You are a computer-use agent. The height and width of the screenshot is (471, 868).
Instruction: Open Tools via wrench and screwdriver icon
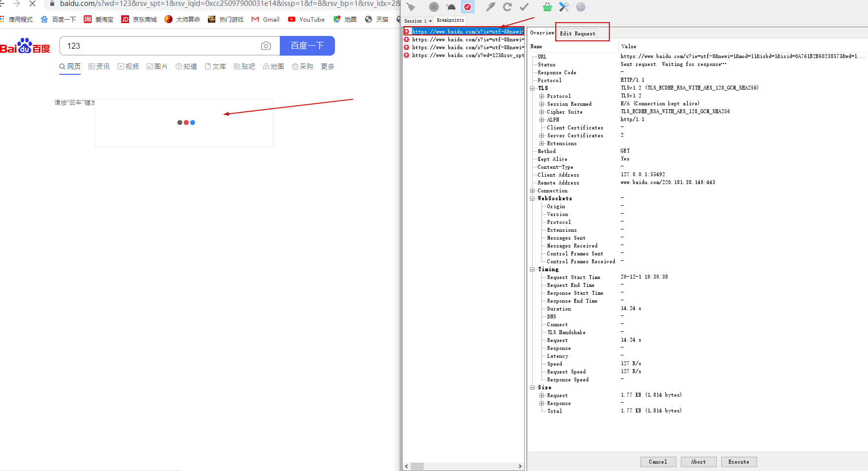coord(564,7)
